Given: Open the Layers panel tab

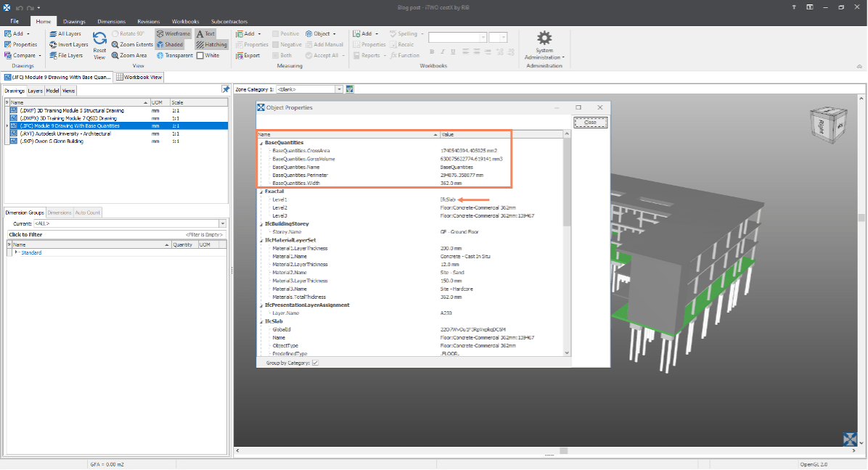Looking at the screenshot, I should click(35, 91).
